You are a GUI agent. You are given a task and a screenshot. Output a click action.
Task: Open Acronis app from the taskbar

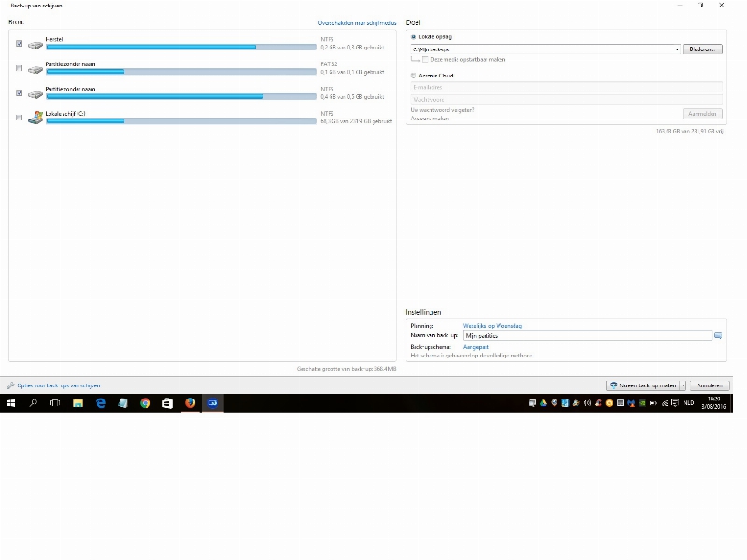point(212,403)
